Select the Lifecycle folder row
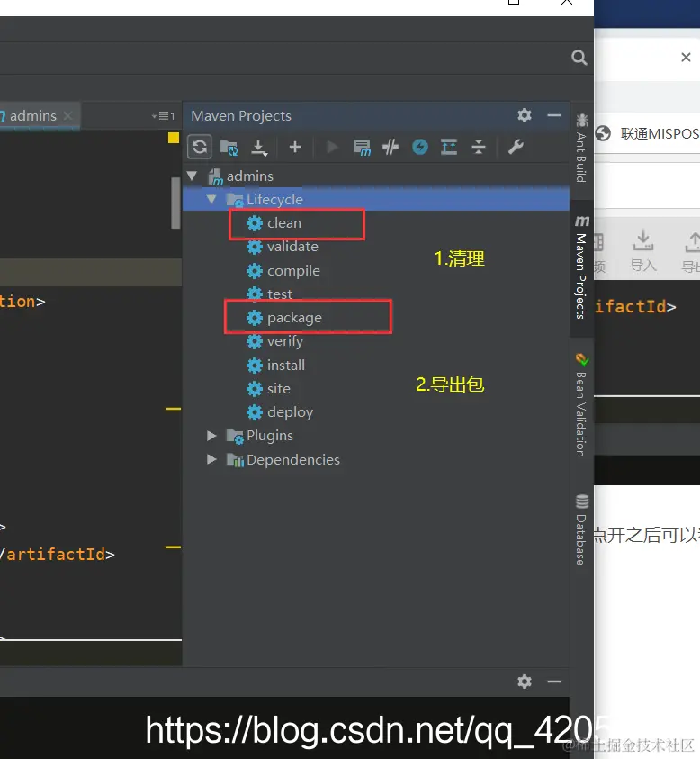Image resolution: width=700 pixels, height=759 pixels. click(x=376, y=199)
